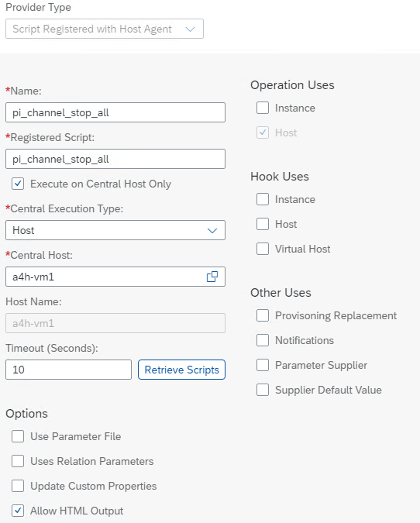Open value help icon in Central Host field

212,277
